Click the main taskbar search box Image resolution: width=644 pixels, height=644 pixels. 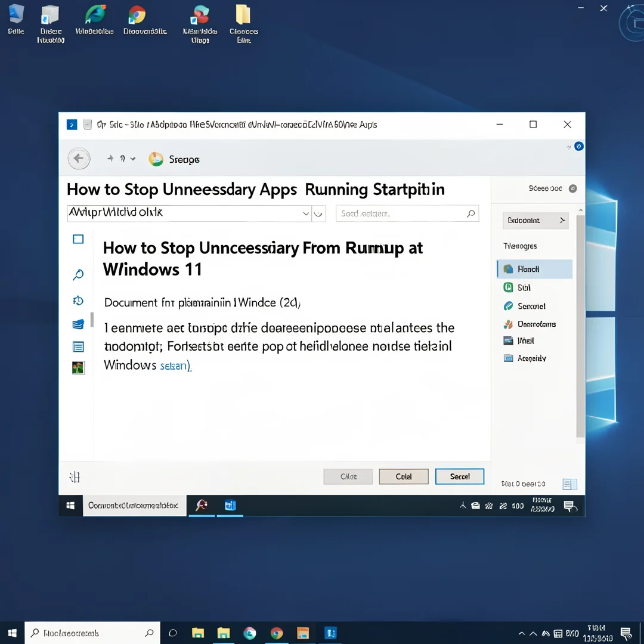click(92, 633)
